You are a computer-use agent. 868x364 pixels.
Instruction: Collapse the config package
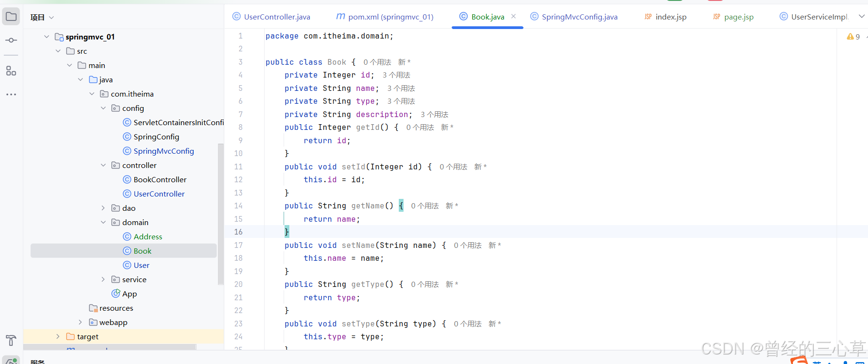click(x=103, y=108)
